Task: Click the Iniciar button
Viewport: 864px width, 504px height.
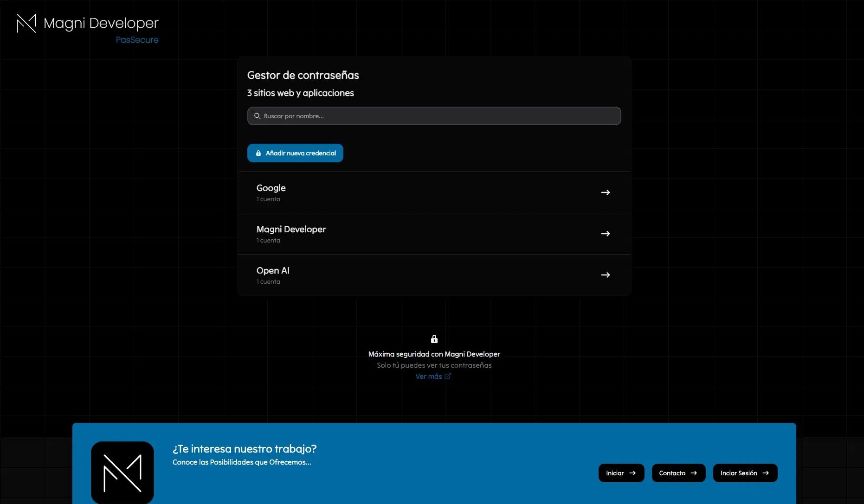Action: click(621, 473)
